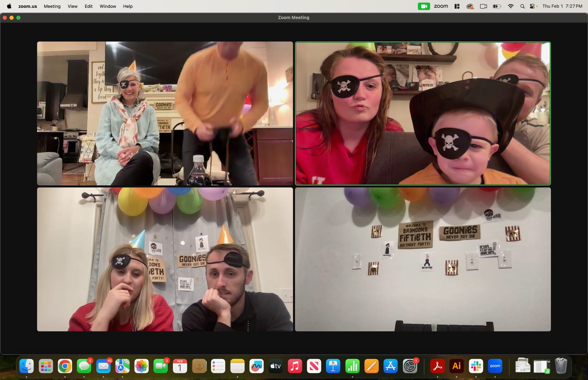Click the green Zoom camera status icon
This screenshot has width=588, height=380.
[x=424, y=6]
